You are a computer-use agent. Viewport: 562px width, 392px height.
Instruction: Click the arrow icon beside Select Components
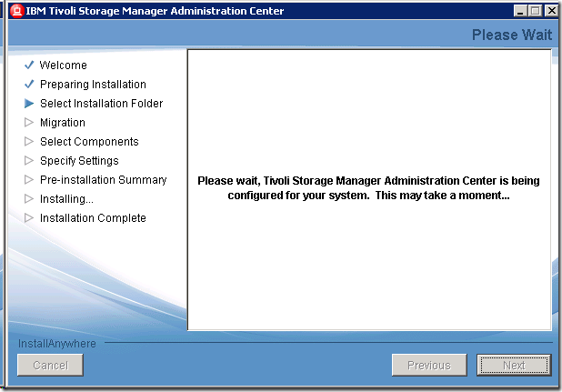coord(29,142)
